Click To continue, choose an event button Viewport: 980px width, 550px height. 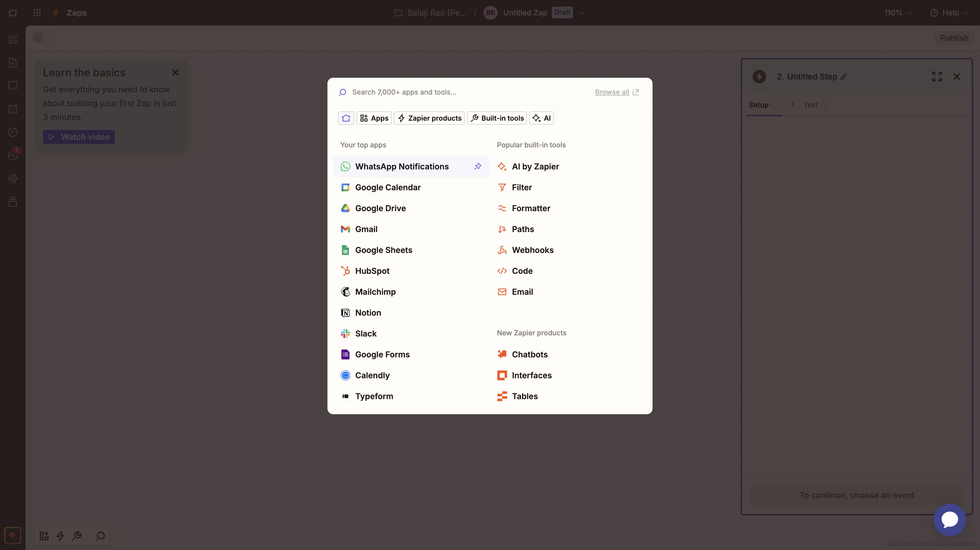pyautogui.click(x=856, y=495)
